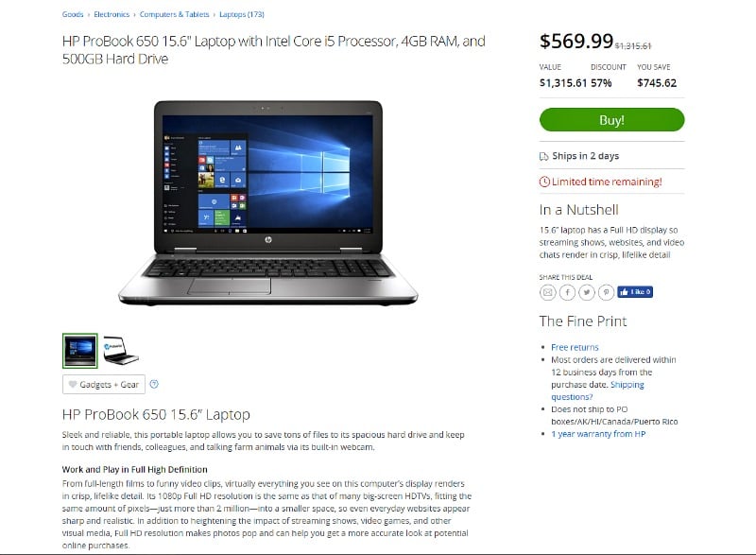Image resolution: width=756 pixels, height=555 pixels.
Task: Toggle the Gadgets + Gear heart button
Action: [104, 384]
